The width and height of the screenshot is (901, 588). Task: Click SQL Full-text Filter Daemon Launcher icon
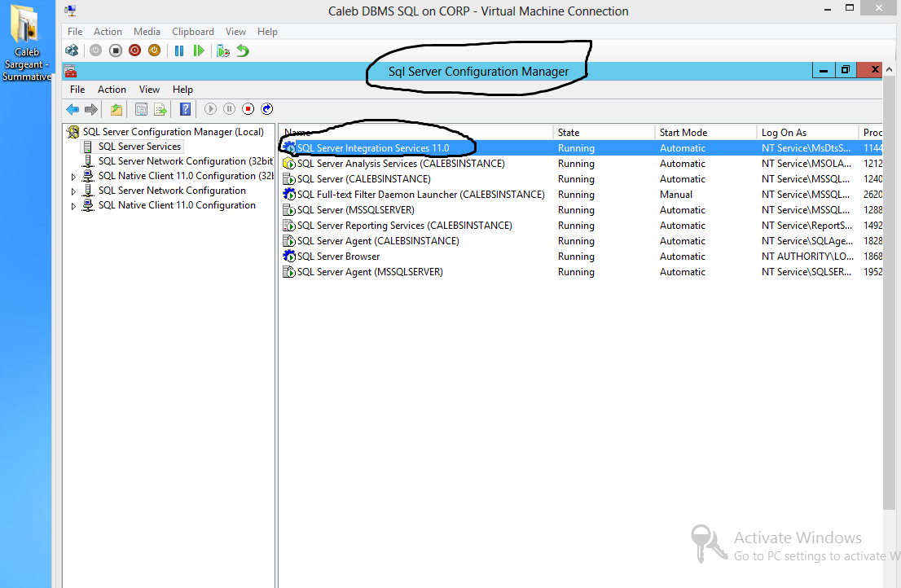pyautogui.click(x=289, y=195)
